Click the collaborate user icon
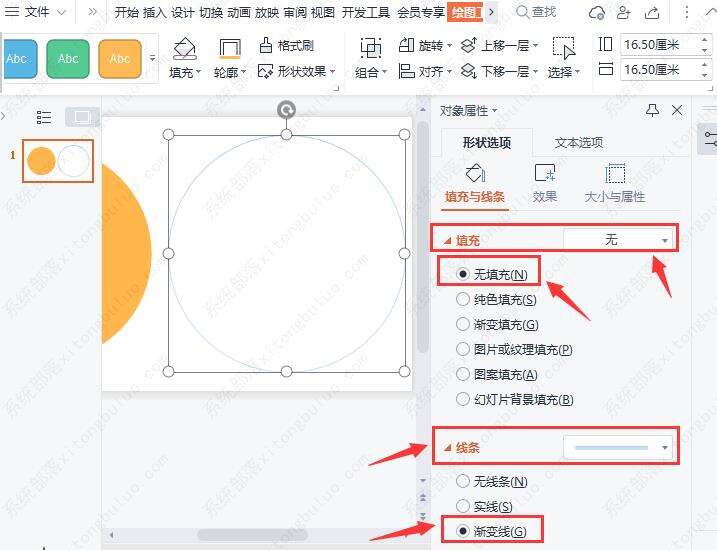717x550 pixels. point(624,13)
